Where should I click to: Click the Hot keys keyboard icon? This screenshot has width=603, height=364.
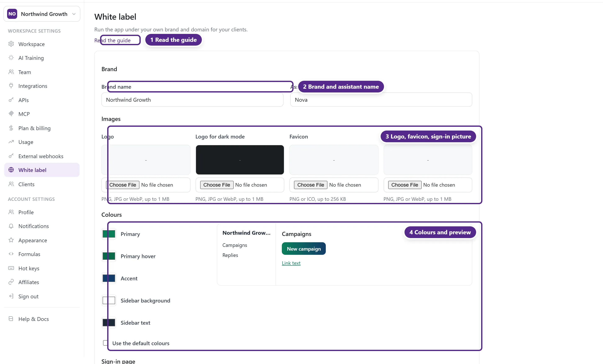[x=11, y=268]
